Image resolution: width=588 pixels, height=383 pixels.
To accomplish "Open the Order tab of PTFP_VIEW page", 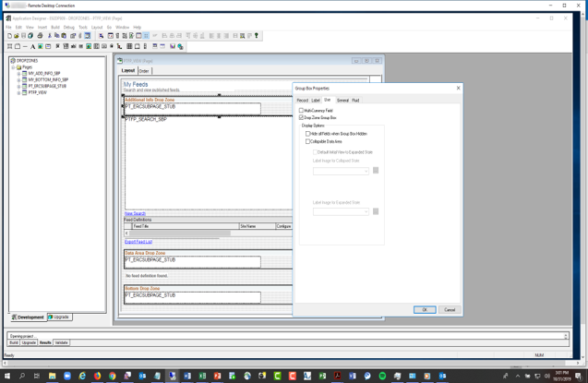I will pos(144,71).
